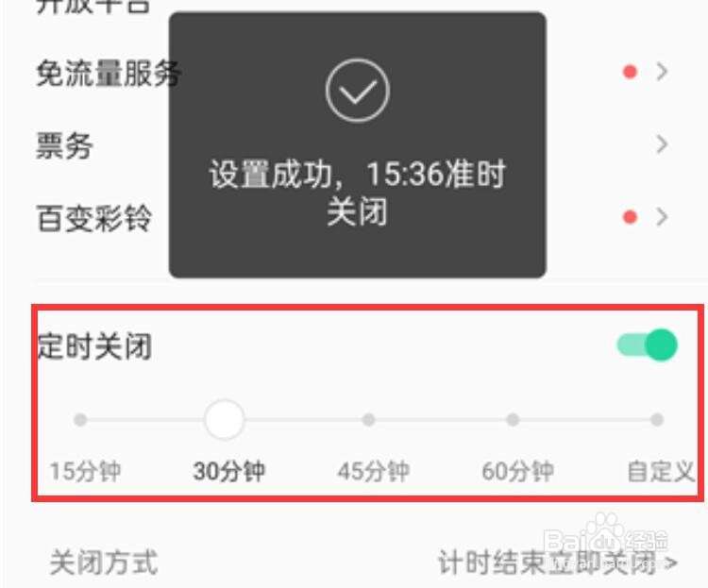Click the white slider handle at 30分钟

point(225,420)
